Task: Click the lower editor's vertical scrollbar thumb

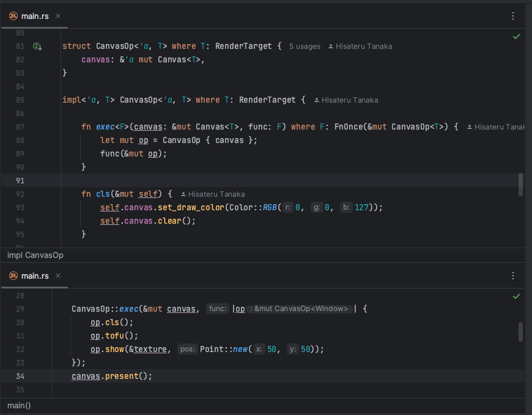Action: tap(520, 332)
